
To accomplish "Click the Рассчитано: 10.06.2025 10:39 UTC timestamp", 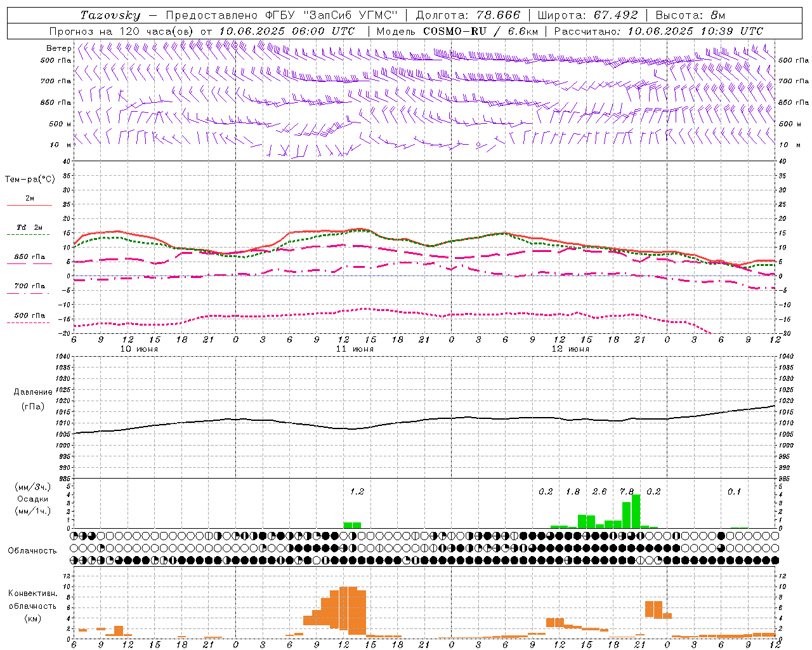I will (659, 31).
